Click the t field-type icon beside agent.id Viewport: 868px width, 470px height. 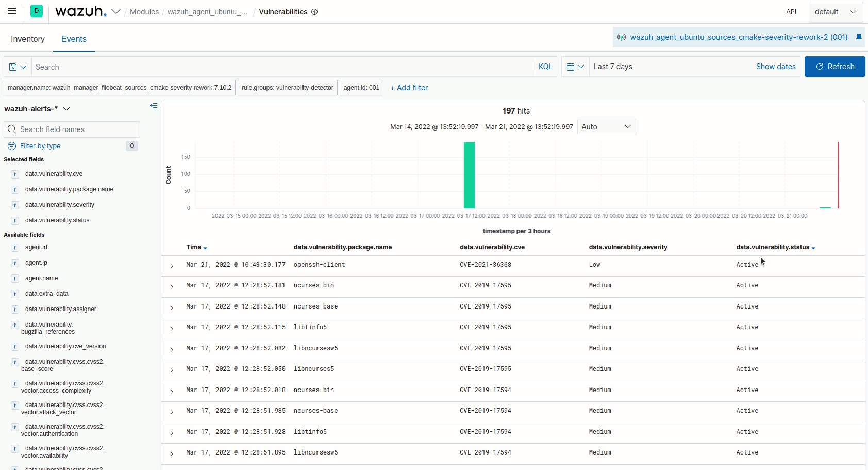click(x=14, y=248)
